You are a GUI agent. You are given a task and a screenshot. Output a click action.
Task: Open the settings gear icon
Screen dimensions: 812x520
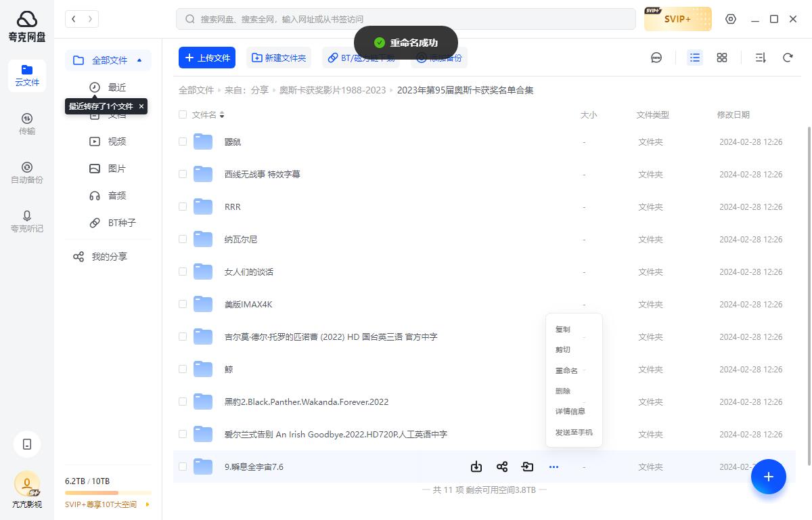(x=731, y=19)
